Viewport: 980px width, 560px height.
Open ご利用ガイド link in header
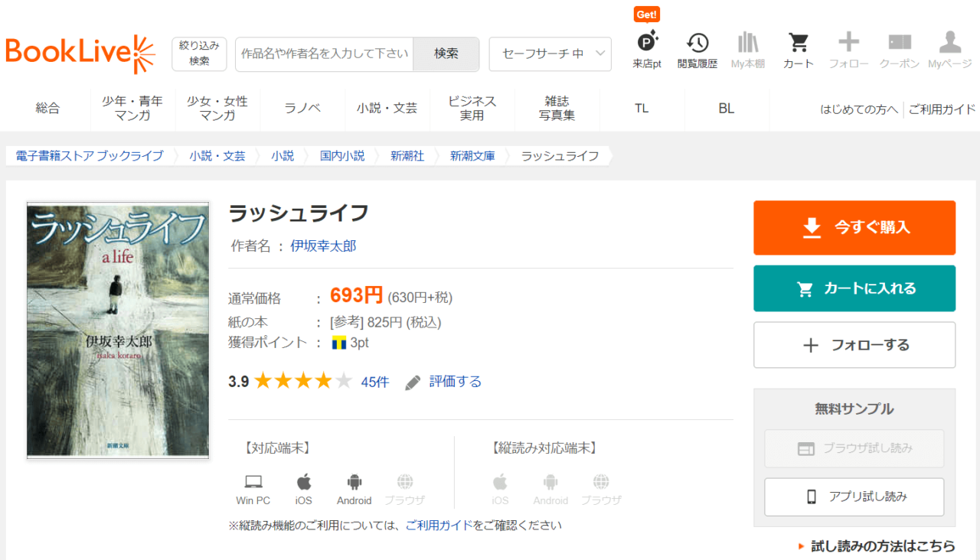pos(942,109)
